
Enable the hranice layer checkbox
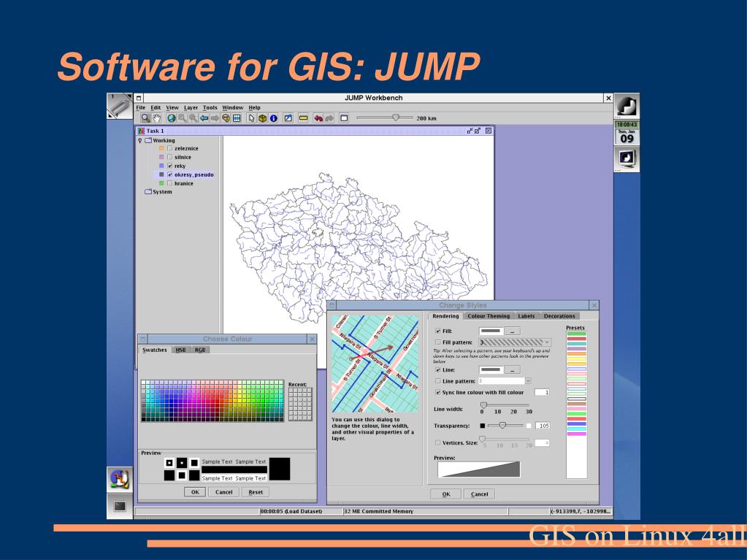(x=169, y=183)
